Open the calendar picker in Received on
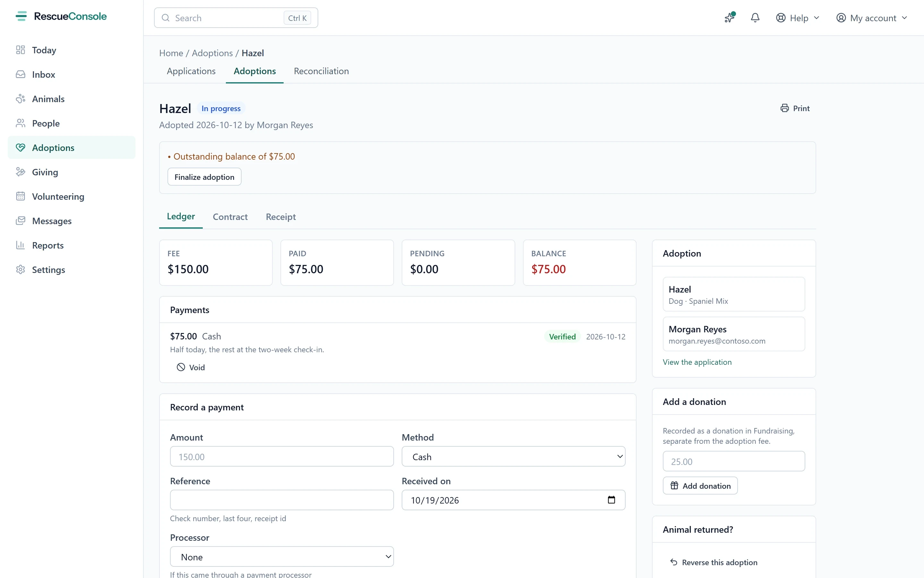This screenshot has width=924, height=578. 611,500
